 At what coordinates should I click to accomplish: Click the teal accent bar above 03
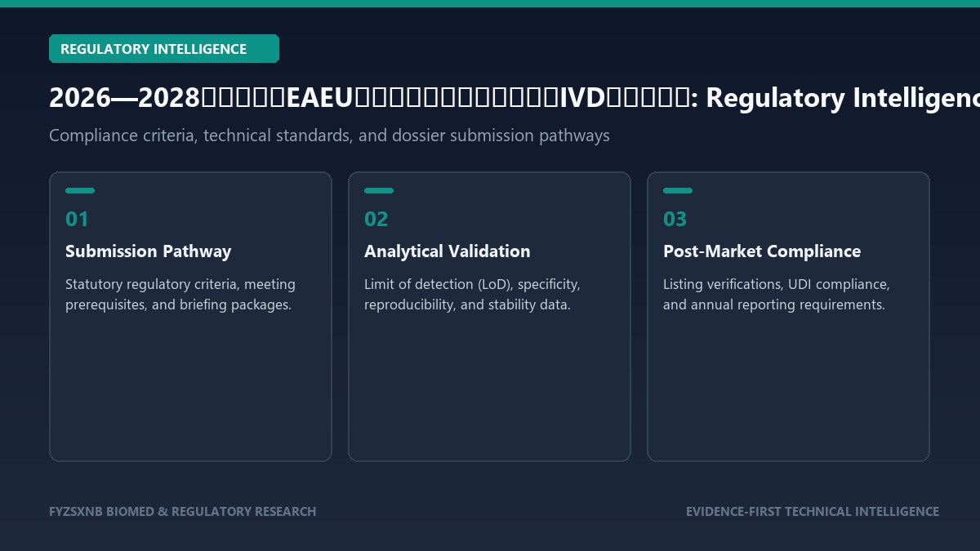click(x=678, y=191)
